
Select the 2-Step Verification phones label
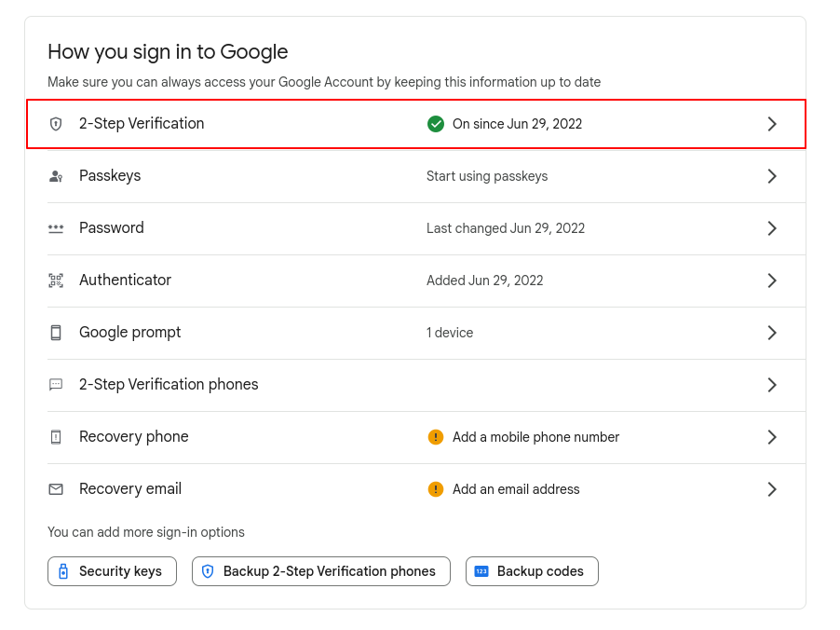pyautogui.click(x=169, y=385)
